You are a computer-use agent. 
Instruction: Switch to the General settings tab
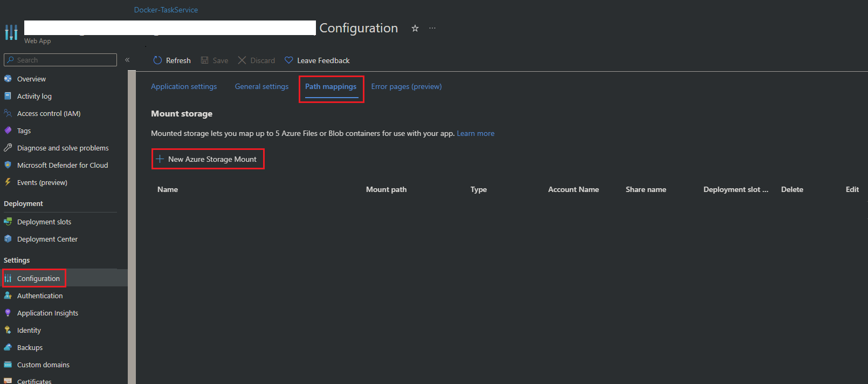261,86
